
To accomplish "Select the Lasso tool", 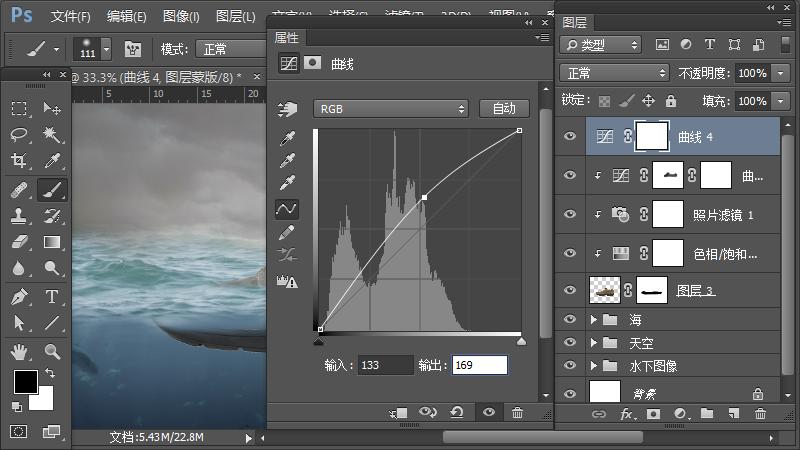I will pos(19,135).
